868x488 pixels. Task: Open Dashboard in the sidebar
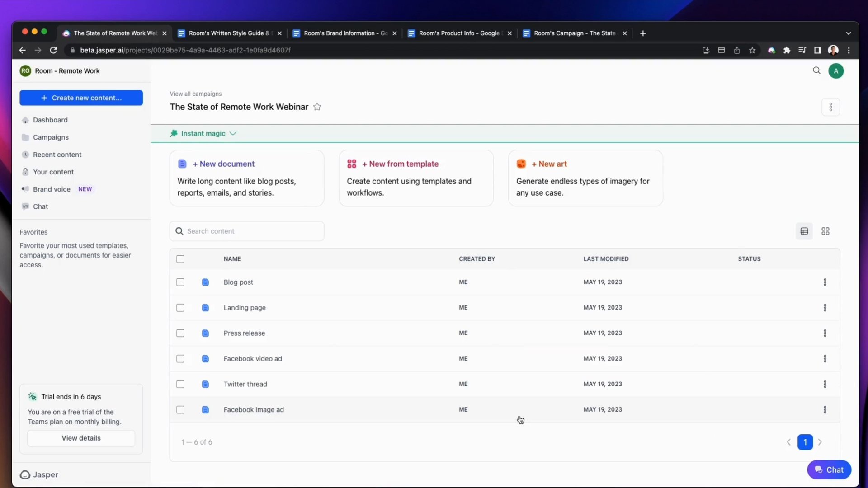[x=50, y=120]
